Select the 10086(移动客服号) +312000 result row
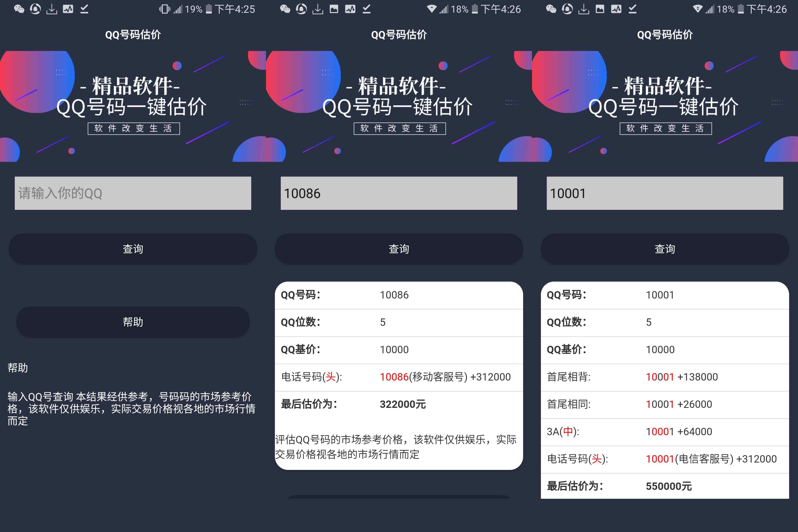Image resolution: width=798 pixels, height=532 pixels. 399,377
